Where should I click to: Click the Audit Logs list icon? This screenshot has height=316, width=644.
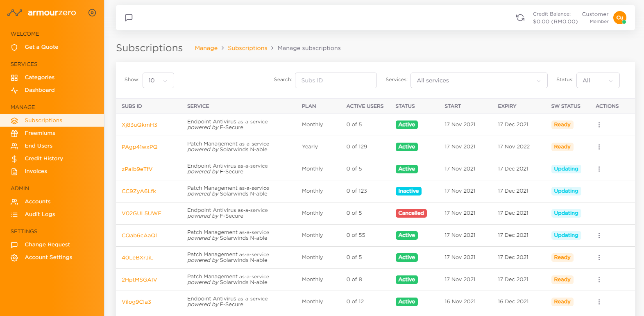point(14,214)
